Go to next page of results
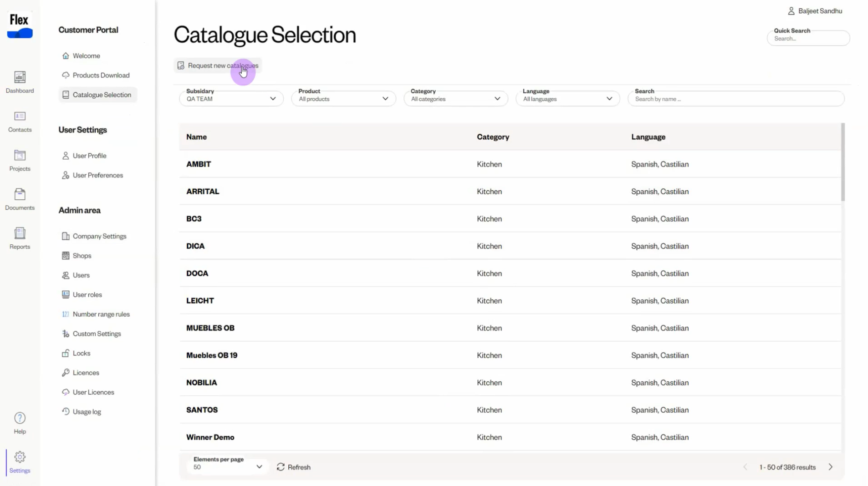The height and width of the screenshot is (486, 868). pos(831,467)
